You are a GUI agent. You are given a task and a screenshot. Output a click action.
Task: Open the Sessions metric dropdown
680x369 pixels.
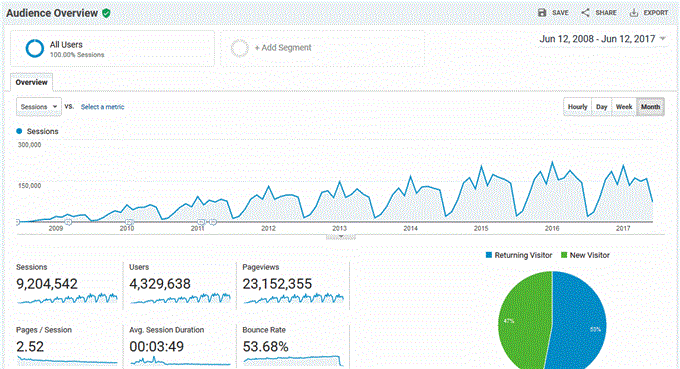39,107
